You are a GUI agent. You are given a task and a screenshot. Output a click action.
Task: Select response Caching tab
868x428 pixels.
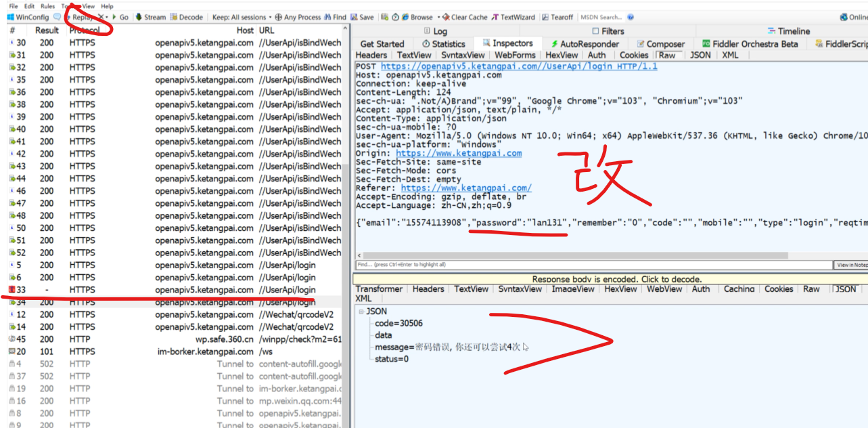coord(739,289)
